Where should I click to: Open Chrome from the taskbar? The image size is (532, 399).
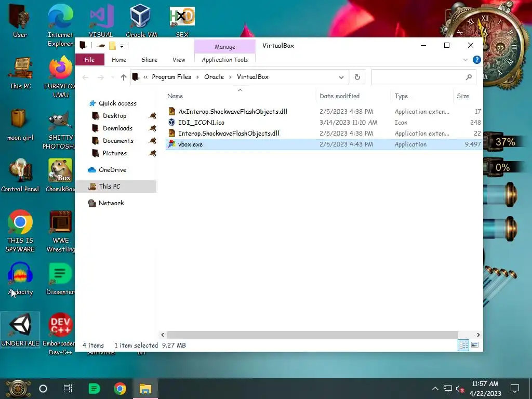[120, 389]
